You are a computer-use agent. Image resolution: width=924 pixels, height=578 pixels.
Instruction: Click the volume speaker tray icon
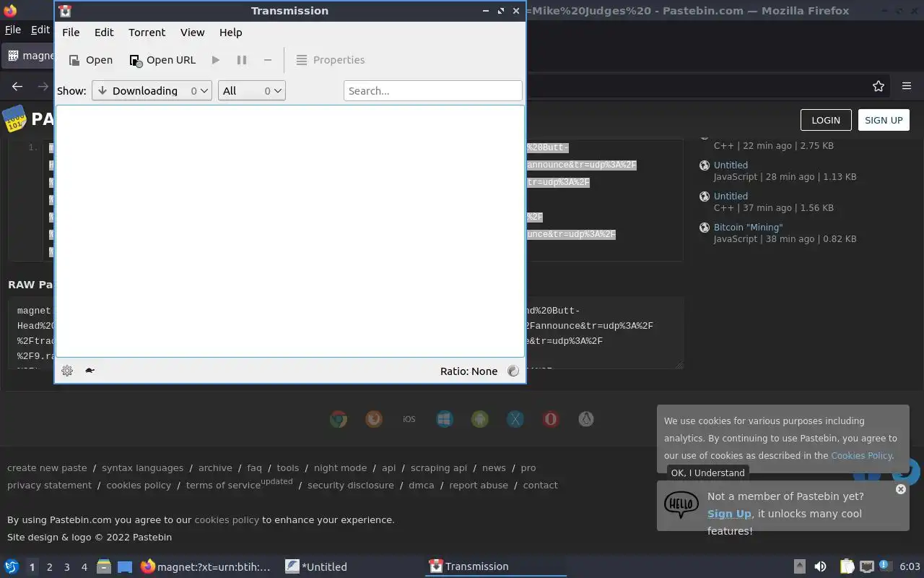(820, 566)
